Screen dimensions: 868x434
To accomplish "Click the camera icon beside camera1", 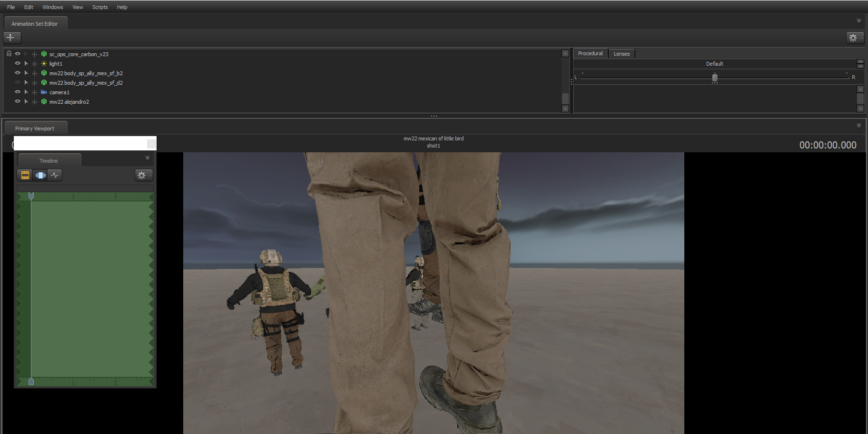I will pyautogui.click(x=43, y=92).
